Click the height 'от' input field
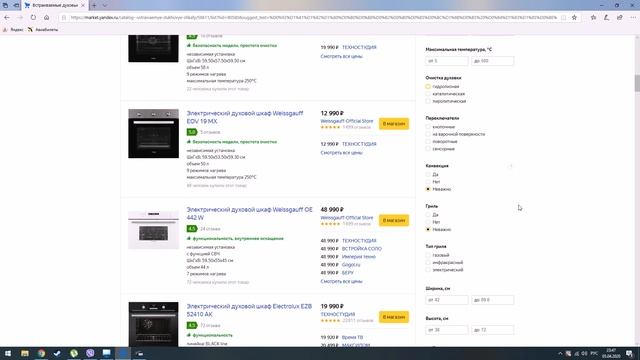Image resolution: width=640 pixels, height=360 pixels. pos(447,330)
